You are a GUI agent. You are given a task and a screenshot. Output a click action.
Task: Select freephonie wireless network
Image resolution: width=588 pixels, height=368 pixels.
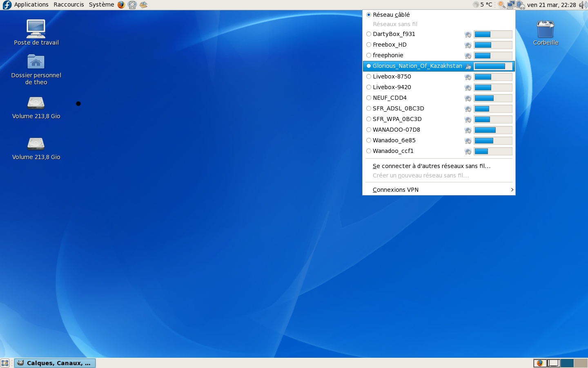coord(439,55)
